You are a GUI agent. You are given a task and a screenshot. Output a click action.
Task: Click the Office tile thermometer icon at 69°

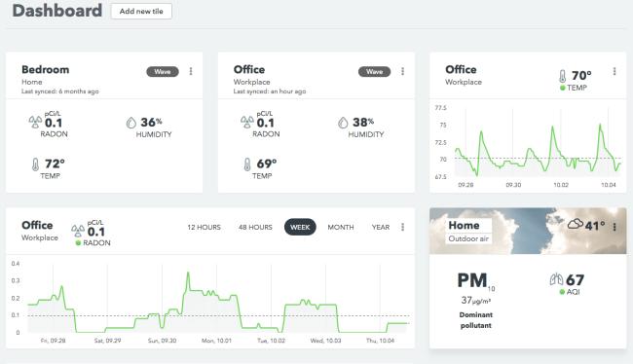(x=247, y=164)
